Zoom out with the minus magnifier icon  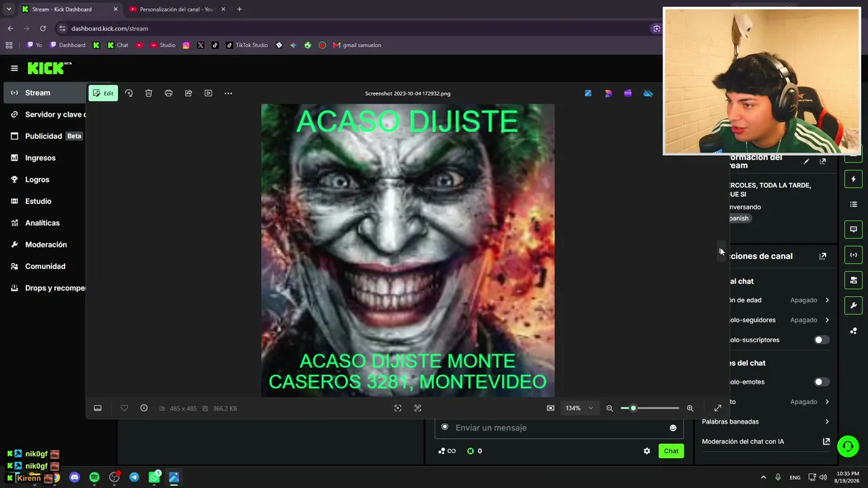(610, 408)
